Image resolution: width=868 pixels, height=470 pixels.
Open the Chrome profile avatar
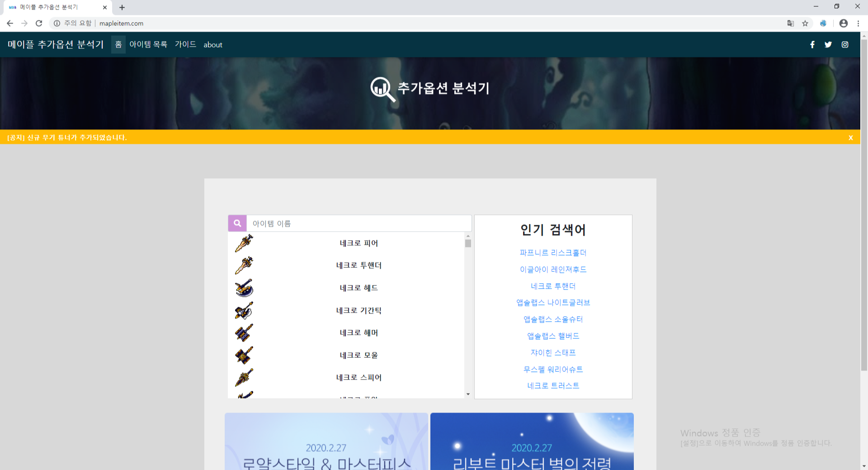pos(843,23)
